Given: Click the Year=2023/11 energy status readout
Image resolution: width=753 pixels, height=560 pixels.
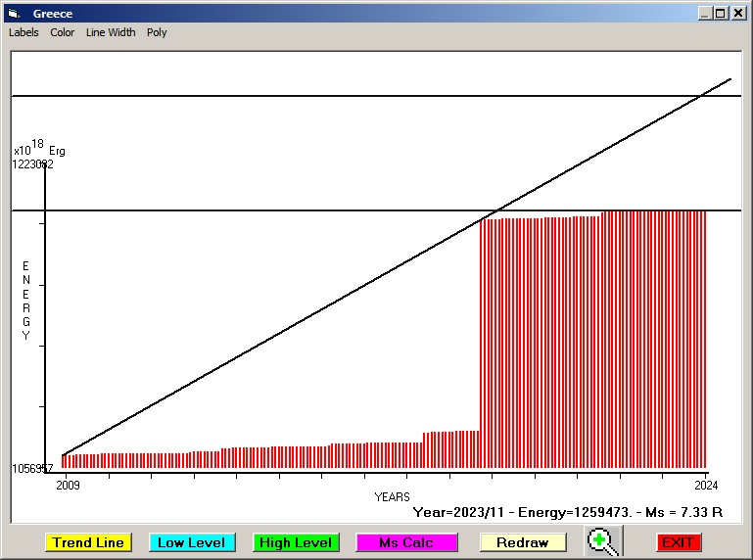Looking at the screenshot, I should click(x=568, y=511).
